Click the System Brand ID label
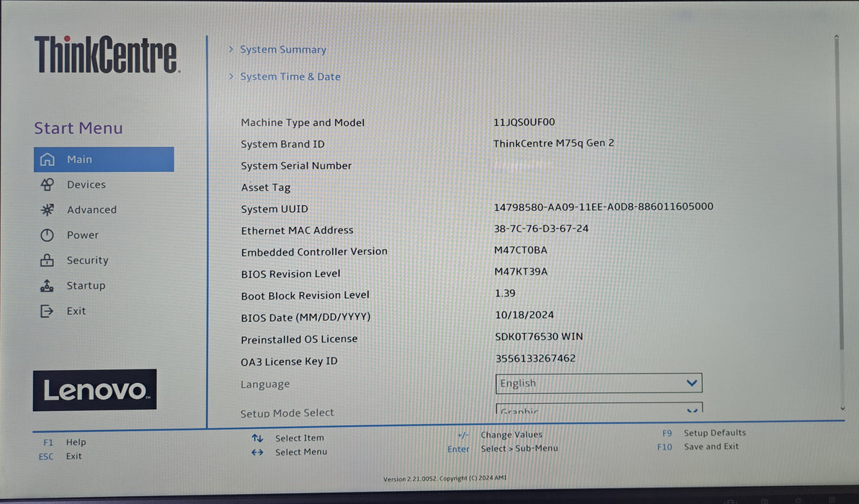Viewport: 859px width, 504px height. (x=282, y=145)
